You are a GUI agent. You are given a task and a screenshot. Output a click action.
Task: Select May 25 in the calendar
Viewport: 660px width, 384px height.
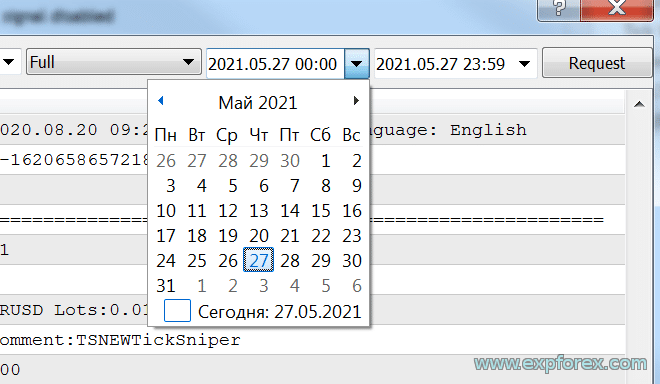click(197, 261)
